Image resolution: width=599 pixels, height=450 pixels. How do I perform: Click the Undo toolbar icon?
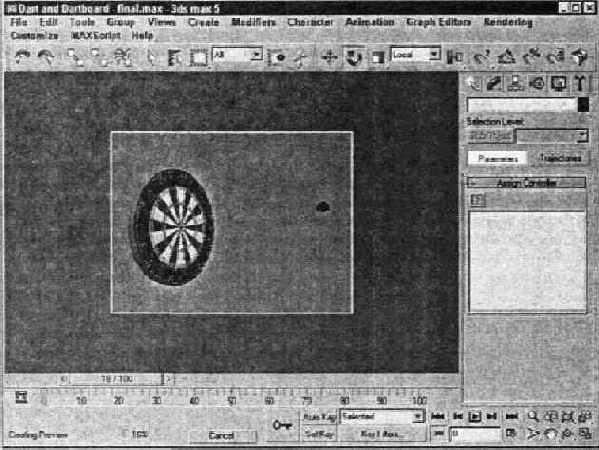(22, 57)
